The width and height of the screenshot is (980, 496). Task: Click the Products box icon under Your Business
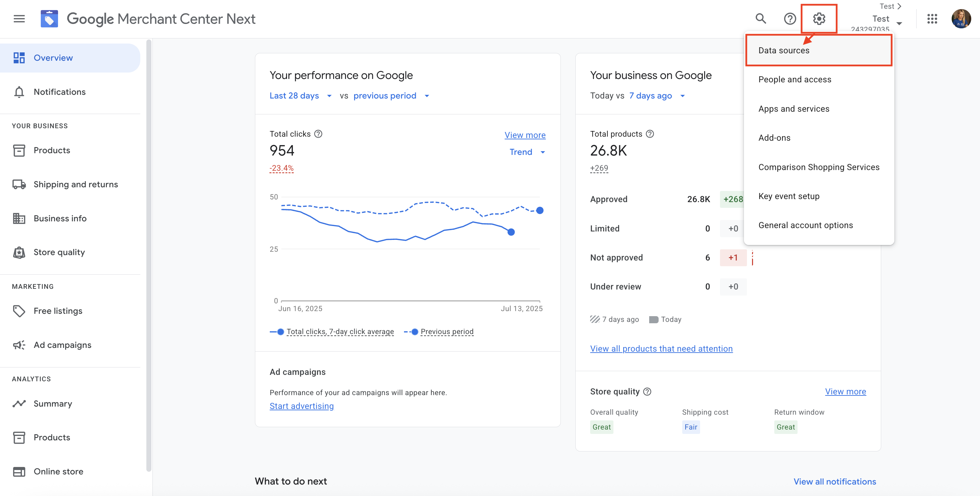[x=19, y=150]
